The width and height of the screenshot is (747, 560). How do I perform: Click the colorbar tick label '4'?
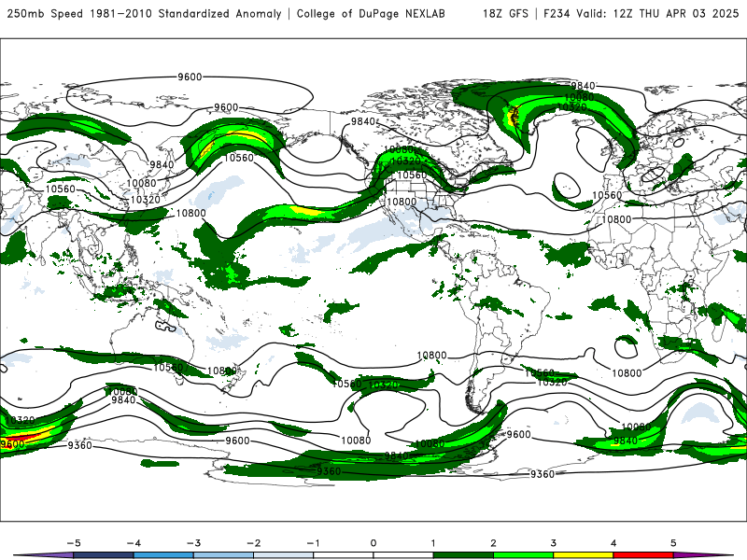(613, 543)
